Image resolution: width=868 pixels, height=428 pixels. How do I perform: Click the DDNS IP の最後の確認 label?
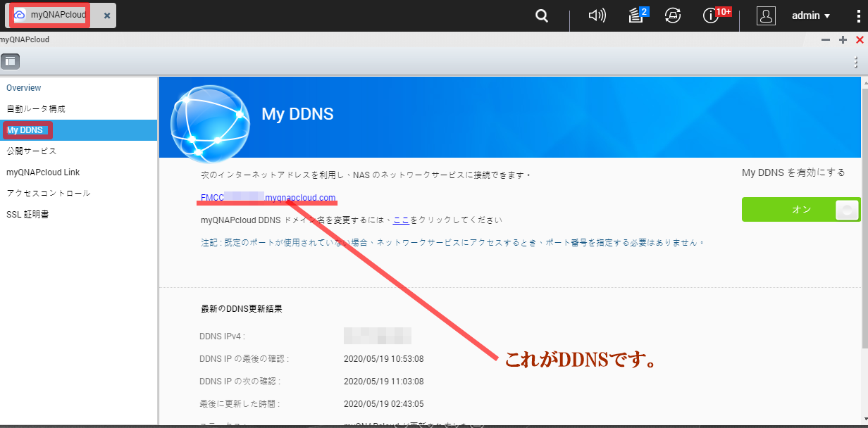(244, 359)
